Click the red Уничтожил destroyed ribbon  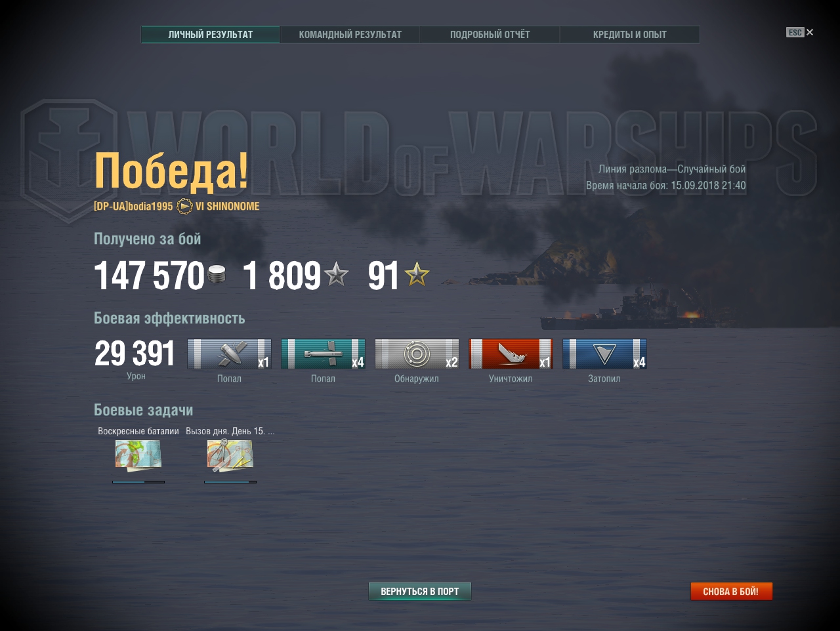pos(511,354)
